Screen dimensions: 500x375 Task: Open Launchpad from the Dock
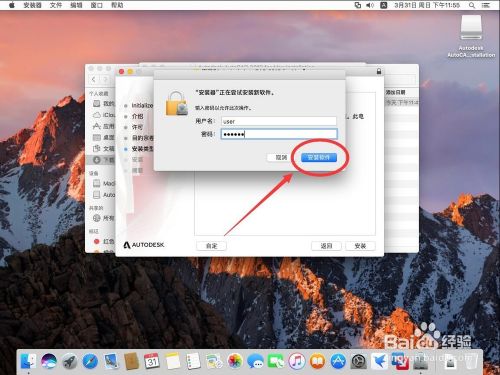[70, 361]
